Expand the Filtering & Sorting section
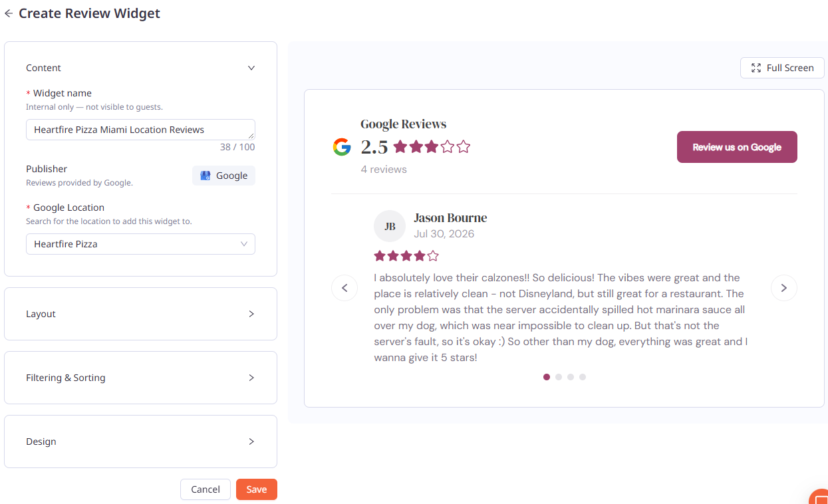Screen dimensions: 828x504 140,378
